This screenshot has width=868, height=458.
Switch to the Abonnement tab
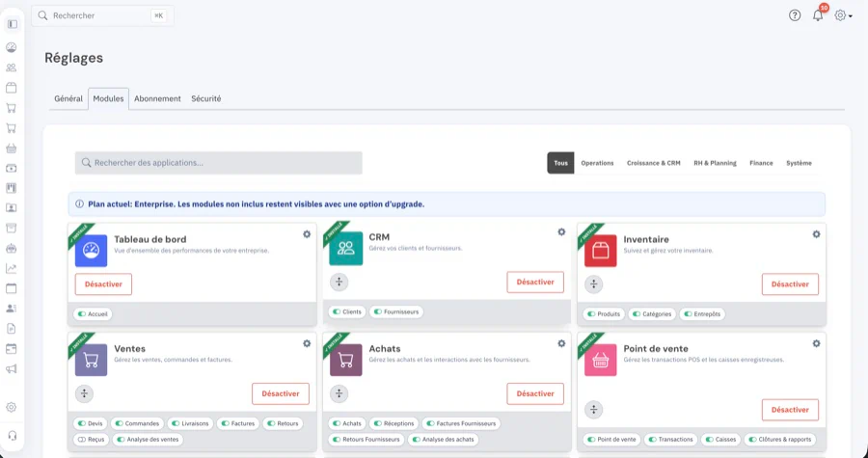tap(157, 98)
